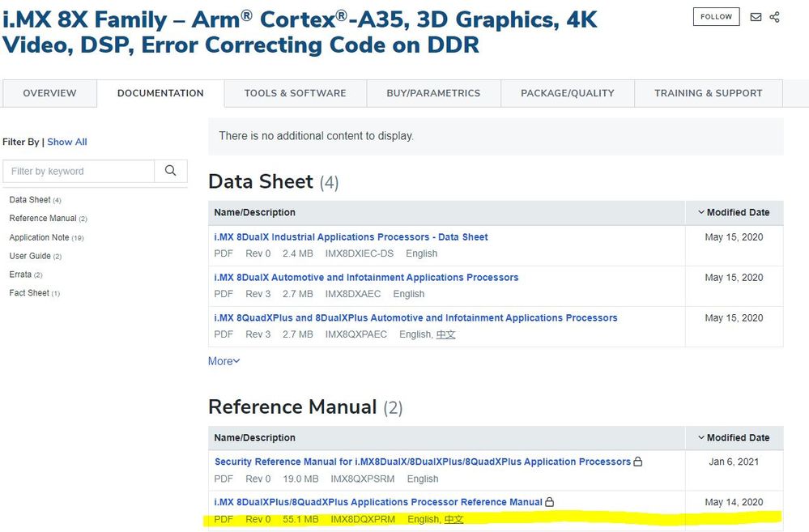This screenshot has height=532, width=809.
Task: Open the PACKAGE/QUALITY tab
Action: coord(567,93)
